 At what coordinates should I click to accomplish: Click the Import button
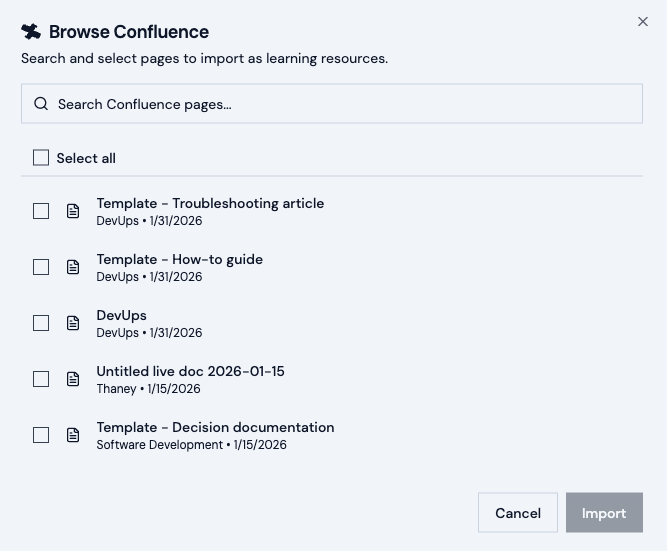(x=604, y=513)
